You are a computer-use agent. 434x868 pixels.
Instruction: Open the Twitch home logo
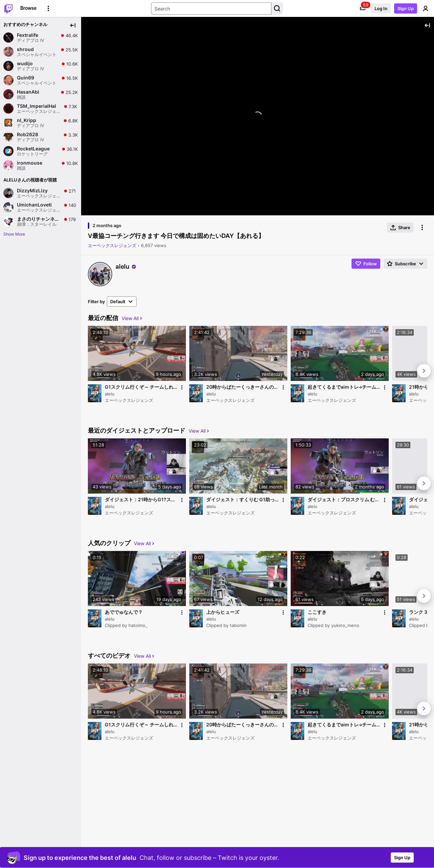[x=8, y=8]
